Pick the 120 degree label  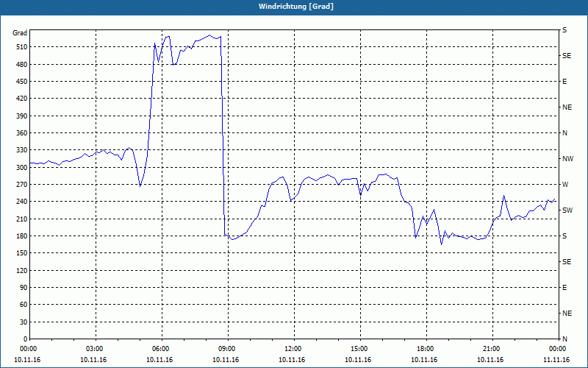point(22,270)
